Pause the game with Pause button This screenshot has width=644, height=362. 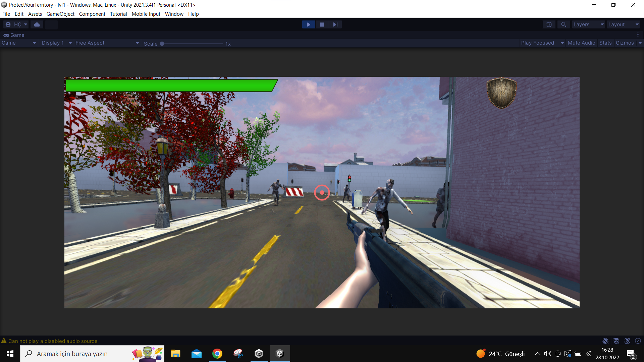click(322, 24)
